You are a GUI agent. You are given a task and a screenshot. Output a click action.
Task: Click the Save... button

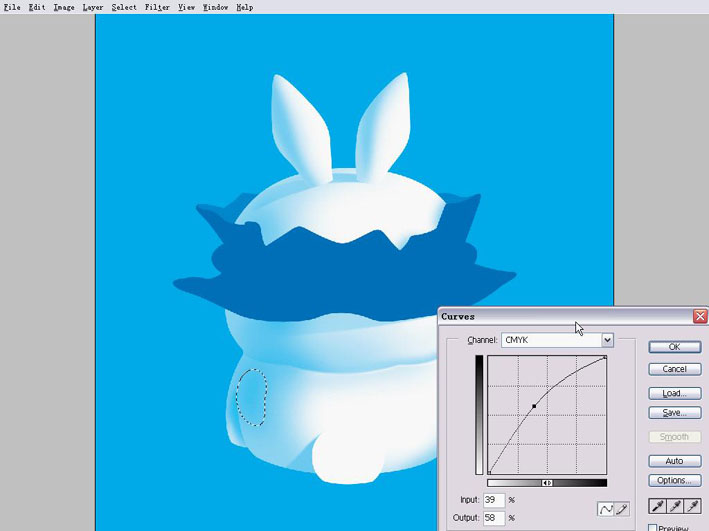click(675, 412)
